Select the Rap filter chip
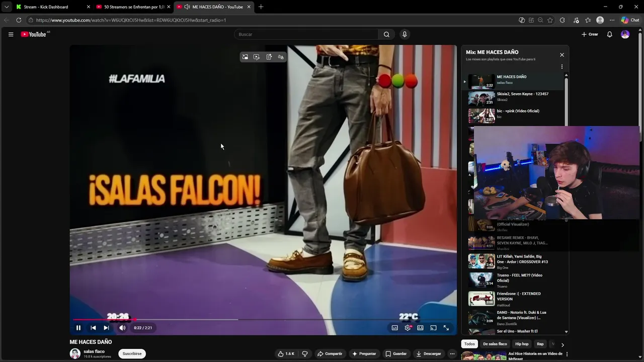Viewport: 644px width, 362px height. (540, 344)
